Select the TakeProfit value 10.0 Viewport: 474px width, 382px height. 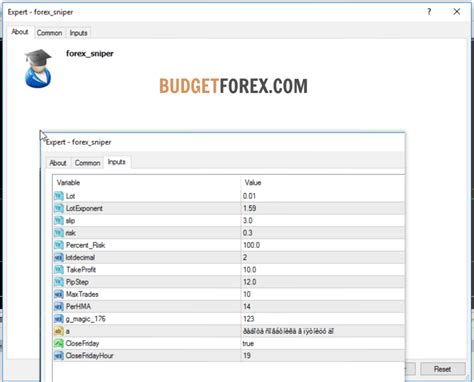(250, 270)
